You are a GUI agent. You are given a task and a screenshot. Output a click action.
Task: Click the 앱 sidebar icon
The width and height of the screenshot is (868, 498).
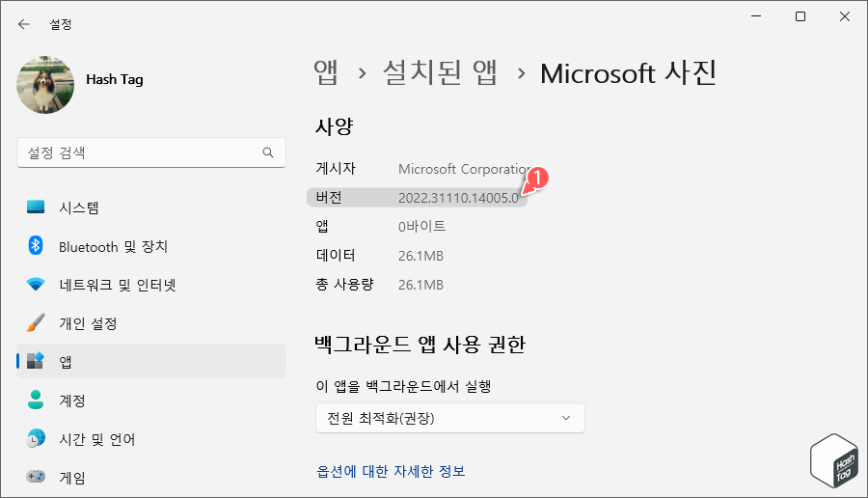[x=36, y=361]
